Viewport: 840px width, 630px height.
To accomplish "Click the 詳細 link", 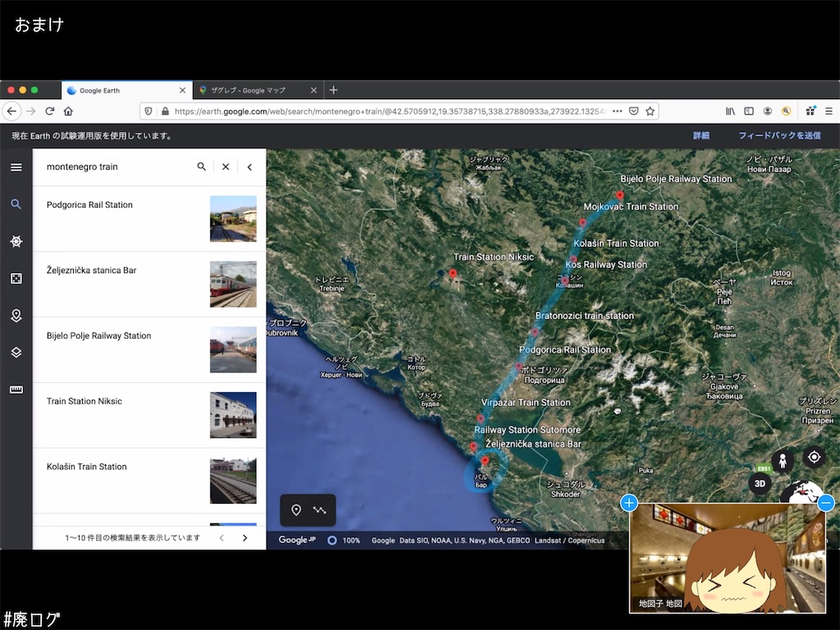I will pyautogui.click(x=701, y=135).
